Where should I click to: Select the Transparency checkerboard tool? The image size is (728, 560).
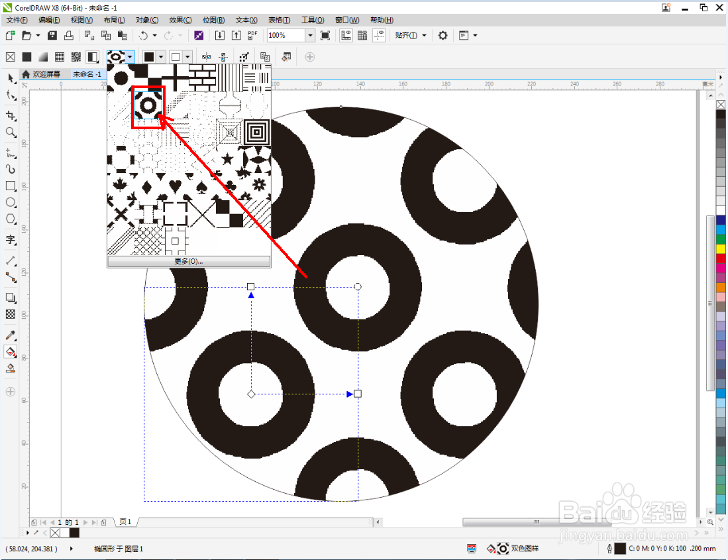coord(10,314)
